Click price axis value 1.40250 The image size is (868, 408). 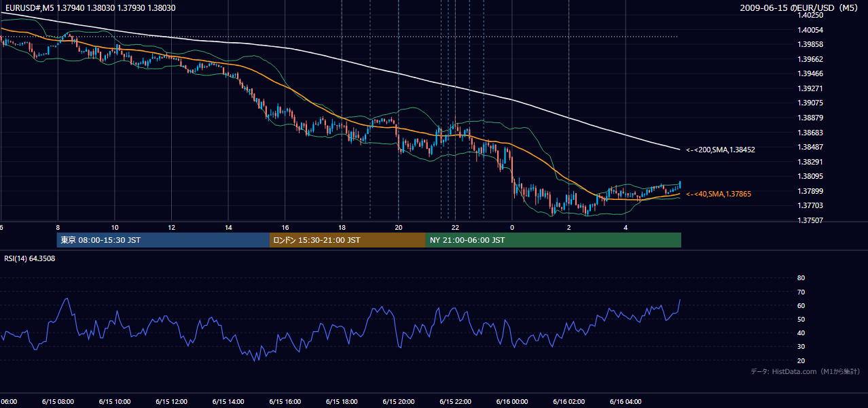[x=811, y=15]
